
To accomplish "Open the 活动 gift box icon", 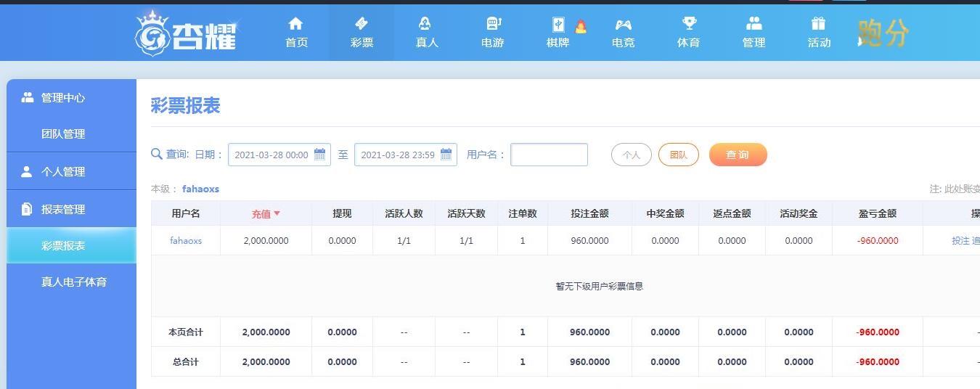I will 819,24.
